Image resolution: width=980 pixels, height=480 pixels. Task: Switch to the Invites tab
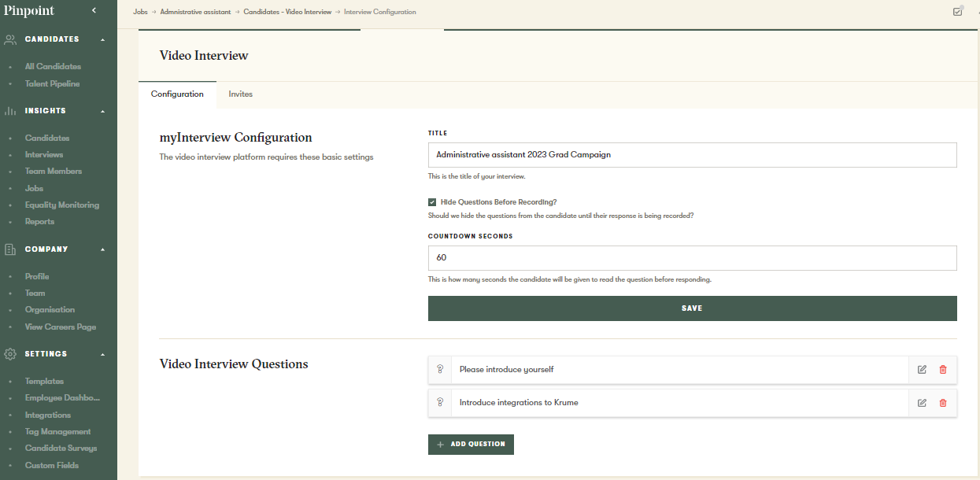click(x=240, y=94)
